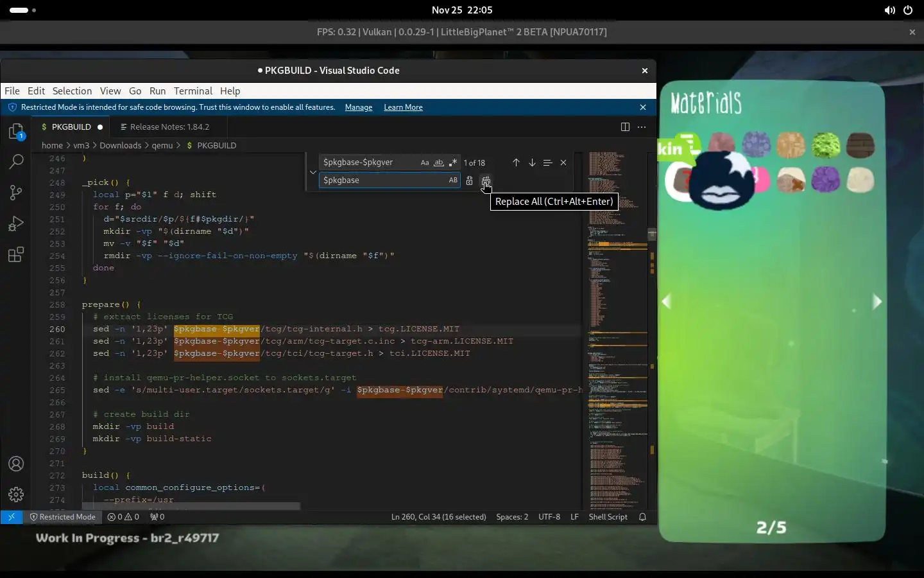Open GNOME Activities overview
This screenshot has height=578, width=924.
click(x=22, y=10)
